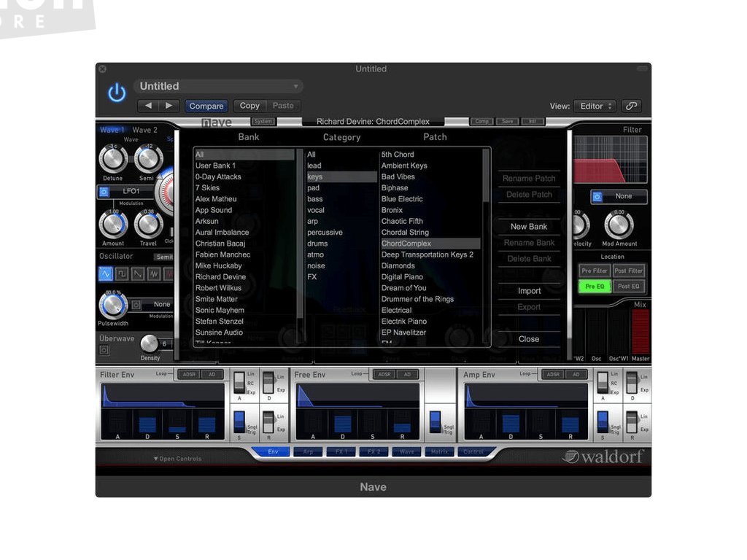Close the patch browser
The height and width of the screenshot is (560, 747).
click(529, 339)
